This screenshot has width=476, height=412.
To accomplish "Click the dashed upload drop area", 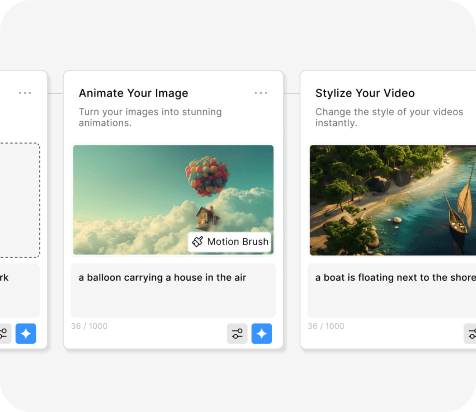I will coord(20,200).
